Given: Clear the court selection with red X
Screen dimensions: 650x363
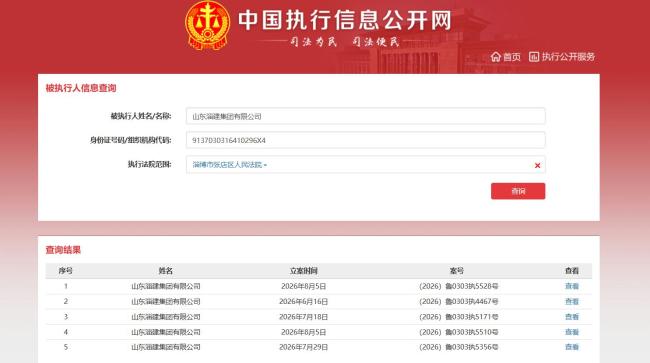Looking at the screenshot, I should click(x=537, y=165).
